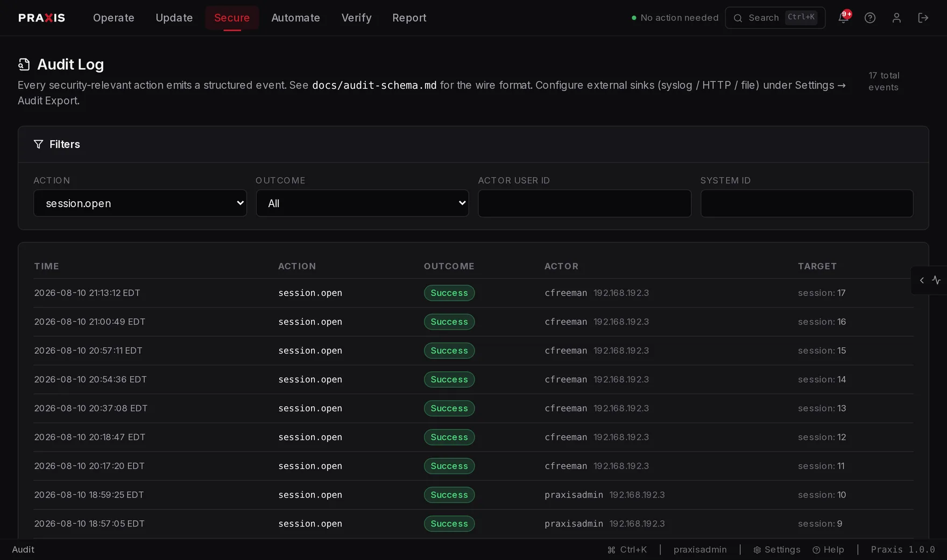Image resolution: width=947 pixels, height=560 pixels.
Task: Click praxisadmin actor in session 10 row
Action: pyautogui.click(x=574, y=495)
